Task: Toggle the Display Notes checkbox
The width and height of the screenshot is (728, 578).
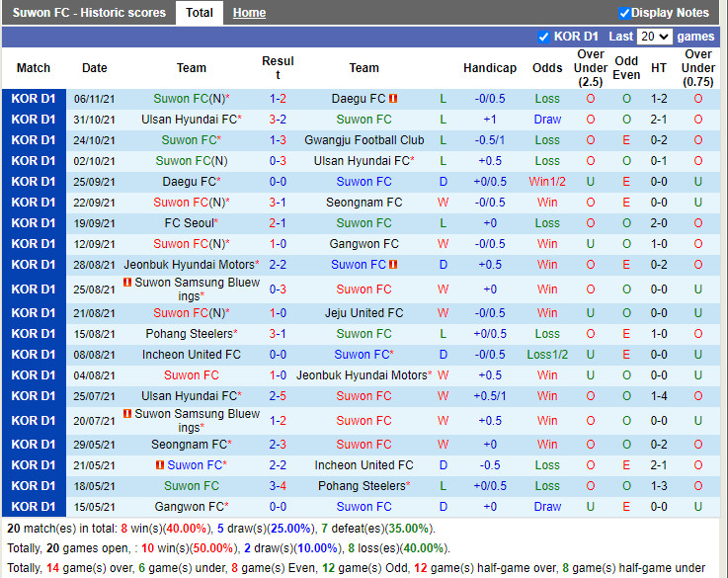Action: [624, 13]
